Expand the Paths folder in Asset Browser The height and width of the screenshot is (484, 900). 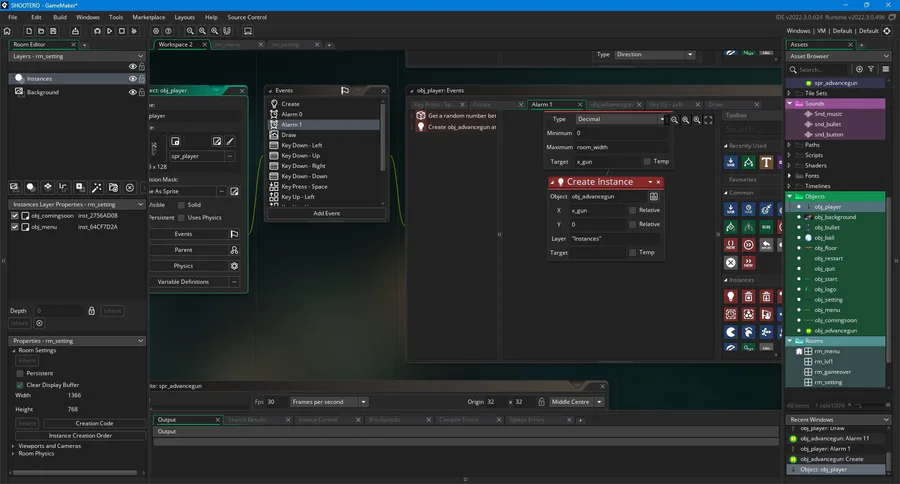point(789,145)
